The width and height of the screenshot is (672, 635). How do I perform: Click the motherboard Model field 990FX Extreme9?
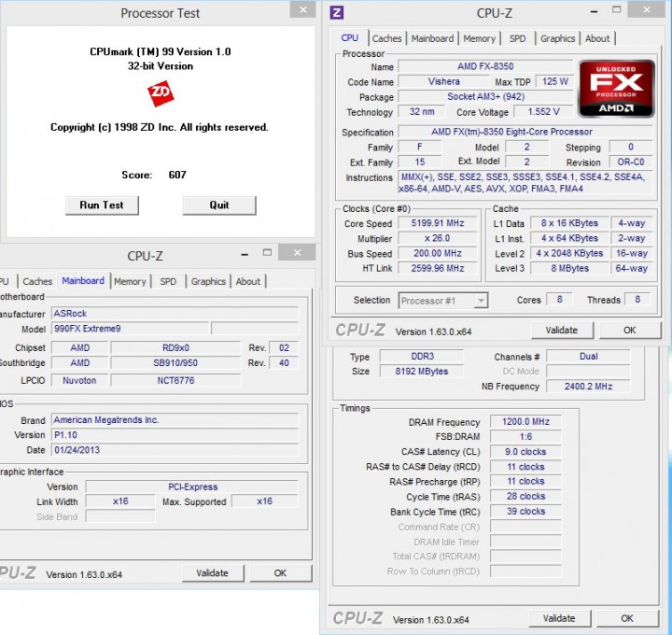click(x=131, y=329)
